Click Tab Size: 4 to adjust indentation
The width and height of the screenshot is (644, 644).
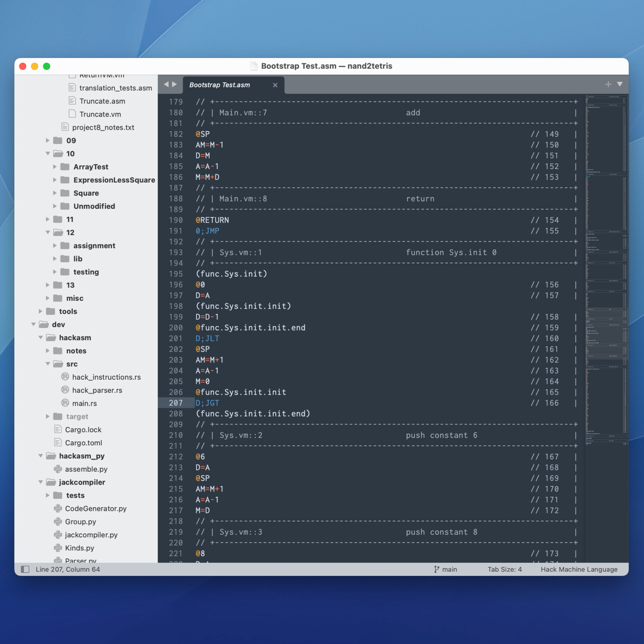click(x=505, y=569)
